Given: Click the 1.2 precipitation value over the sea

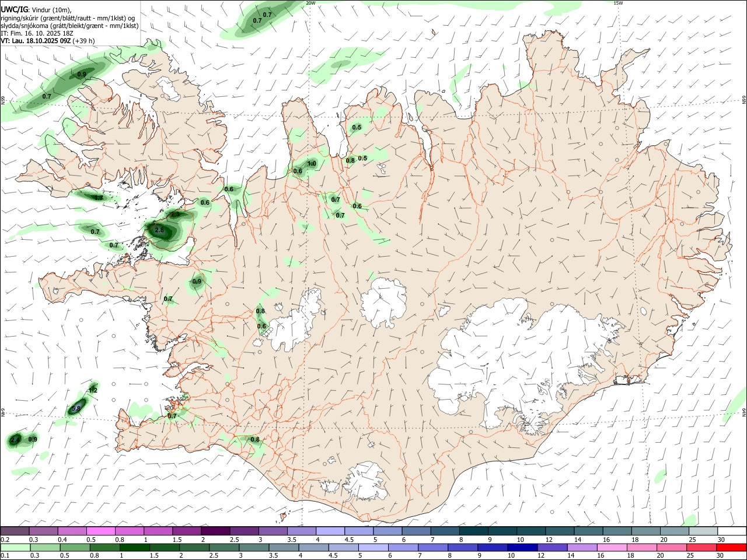Looking at the screenshot, I should [93, 390].
